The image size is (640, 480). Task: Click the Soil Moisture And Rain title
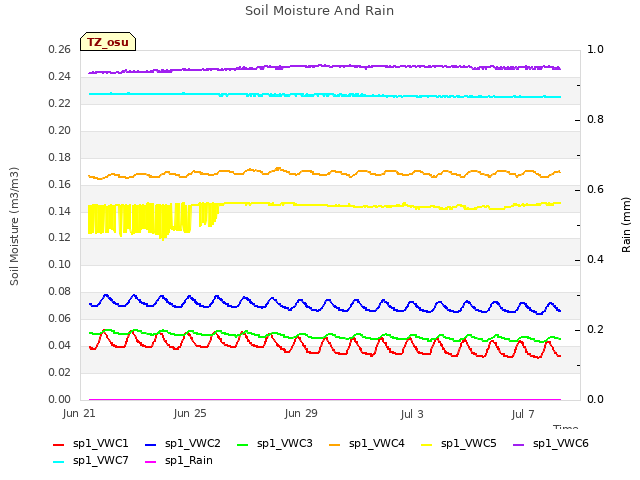(x=320, y=11)
